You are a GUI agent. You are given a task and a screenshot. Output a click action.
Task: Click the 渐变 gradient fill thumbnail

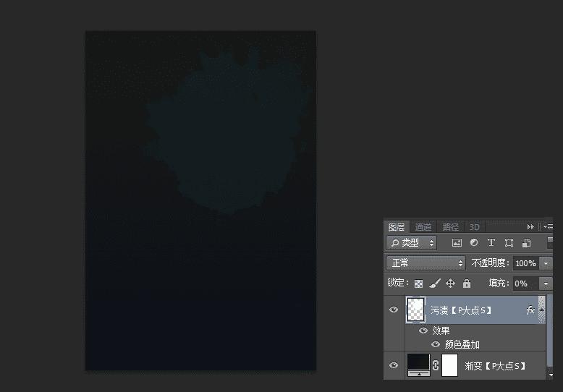point(419,365)
